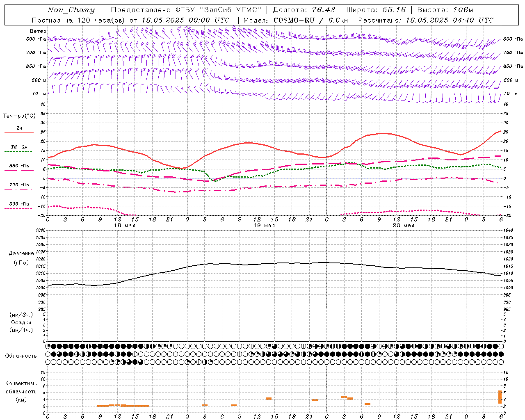Click the 'Рассчитано: 18.05.2025 04:40 UTC' text

pos(426,20)
